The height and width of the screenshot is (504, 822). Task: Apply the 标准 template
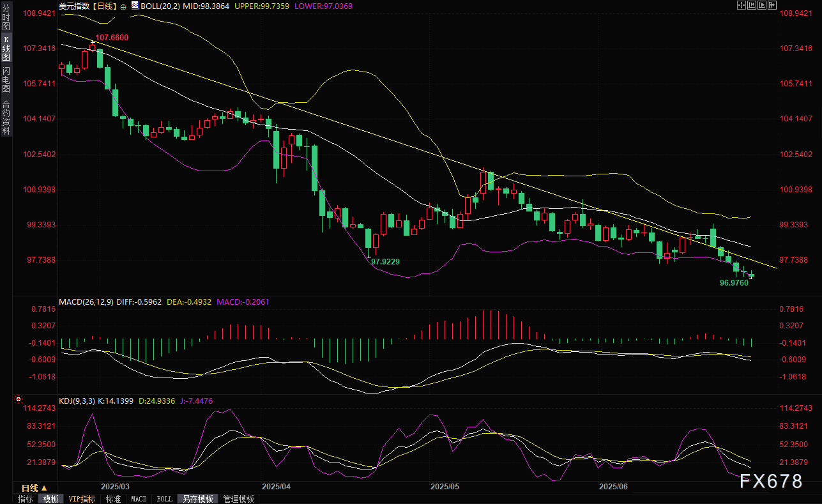113,499
